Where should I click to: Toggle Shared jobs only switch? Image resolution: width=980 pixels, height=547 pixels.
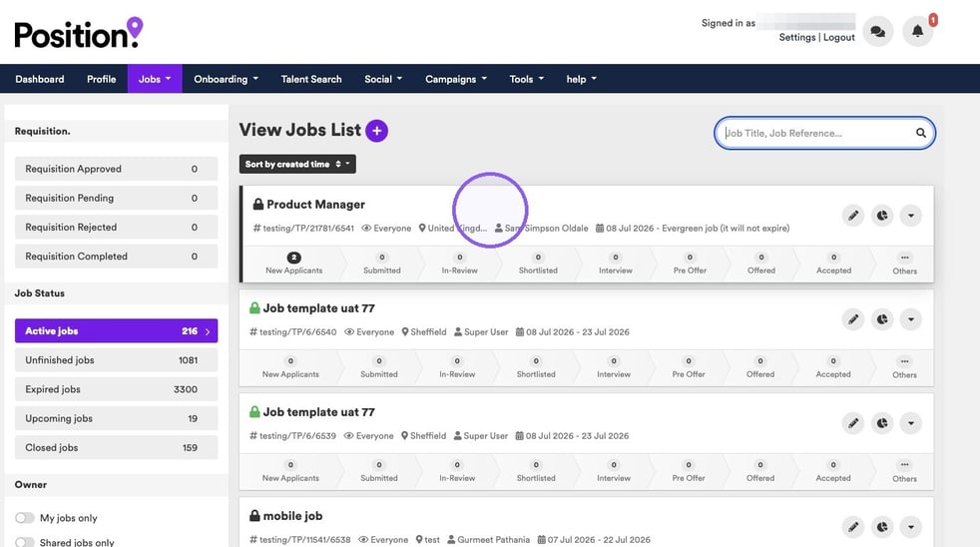point(25,542)
